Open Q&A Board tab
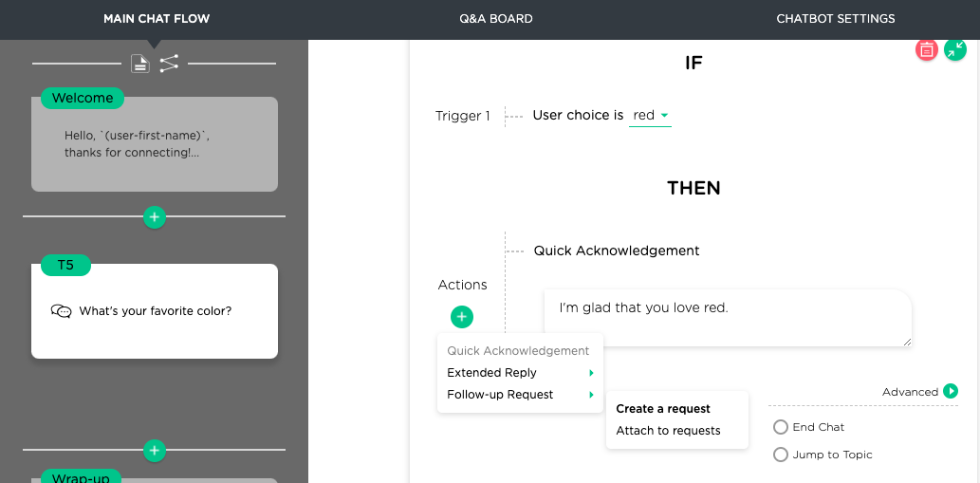Image resolution: width=980 pixels, height=483 pixels. (495, 19)
